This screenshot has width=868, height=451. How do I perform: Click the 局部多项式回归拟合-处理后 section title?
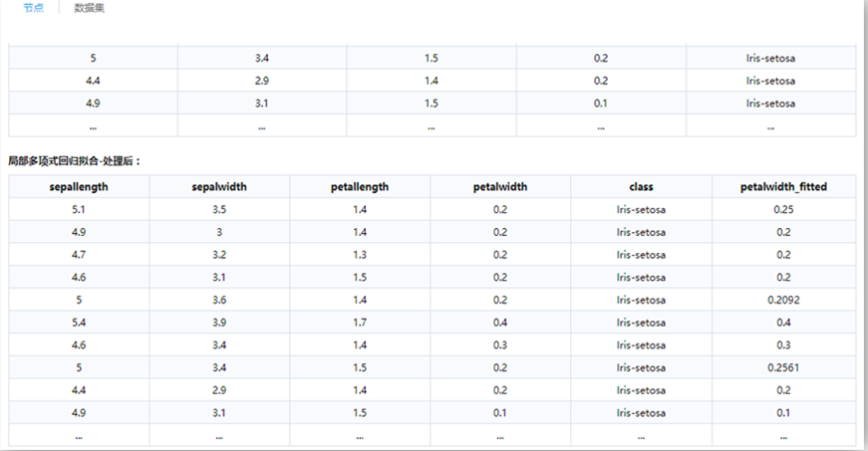point(76,160)
